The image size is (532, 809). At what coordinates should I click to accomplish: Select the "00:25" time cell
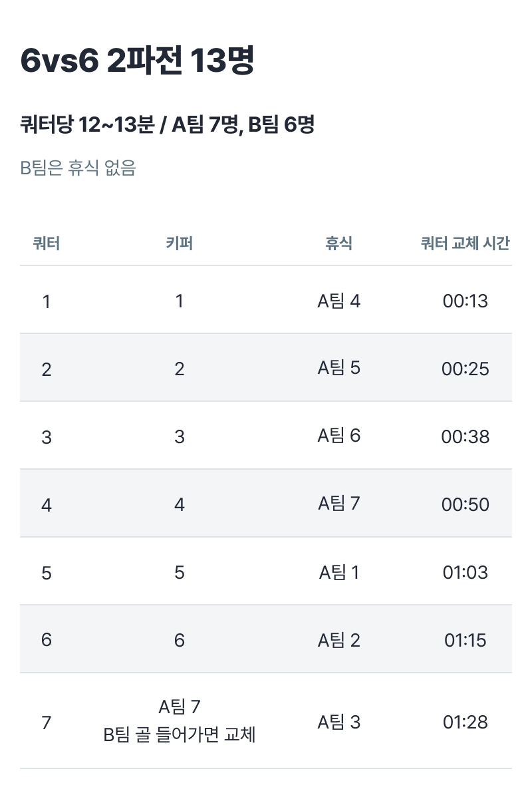[465, 369]
